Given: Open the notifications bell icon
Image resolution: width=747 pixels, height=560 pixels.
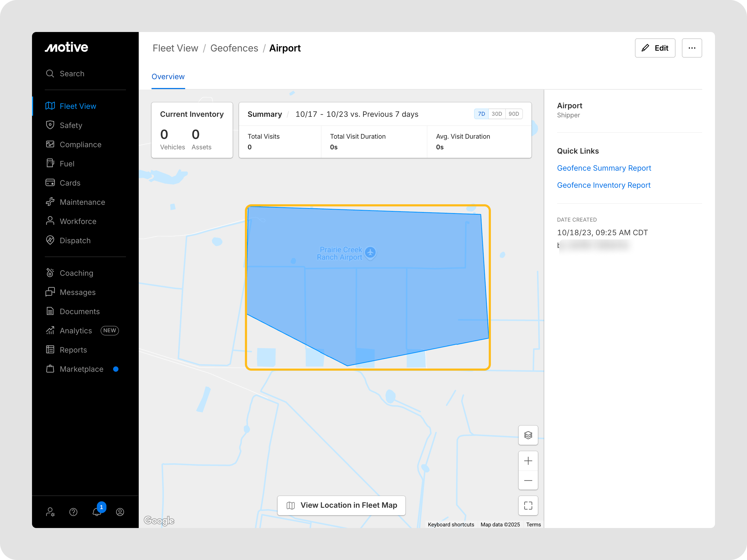Looking at the screenshot, I should [x=97, y=512].
